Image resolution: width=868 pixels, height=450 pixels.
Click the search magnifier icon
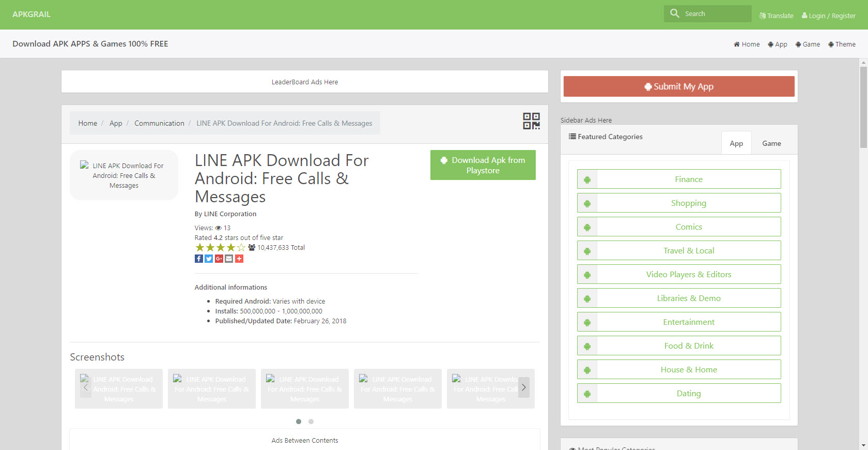[x=675, y=13]
